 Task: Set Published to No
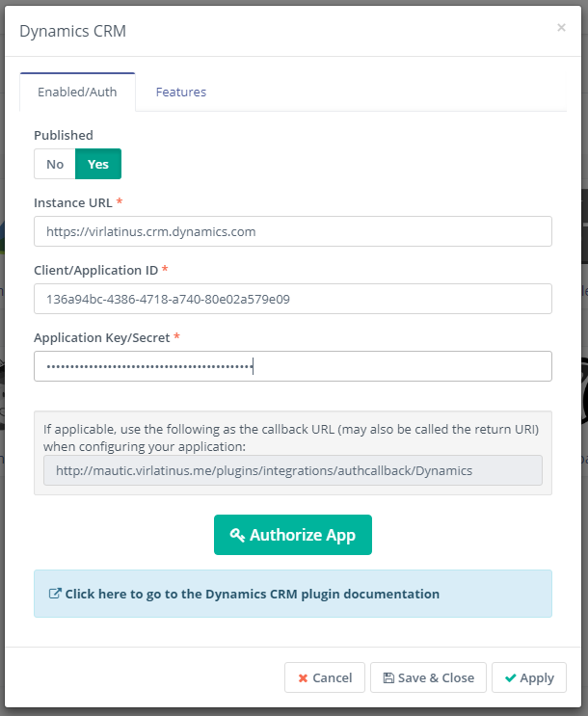tap(55, 164)
